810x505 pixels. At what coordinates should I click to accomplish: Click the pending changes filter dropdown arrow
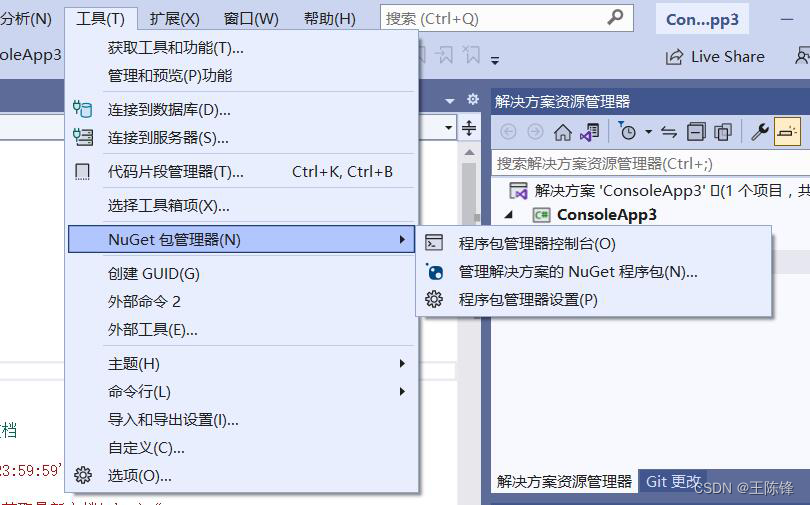click(x=648, y=132)
